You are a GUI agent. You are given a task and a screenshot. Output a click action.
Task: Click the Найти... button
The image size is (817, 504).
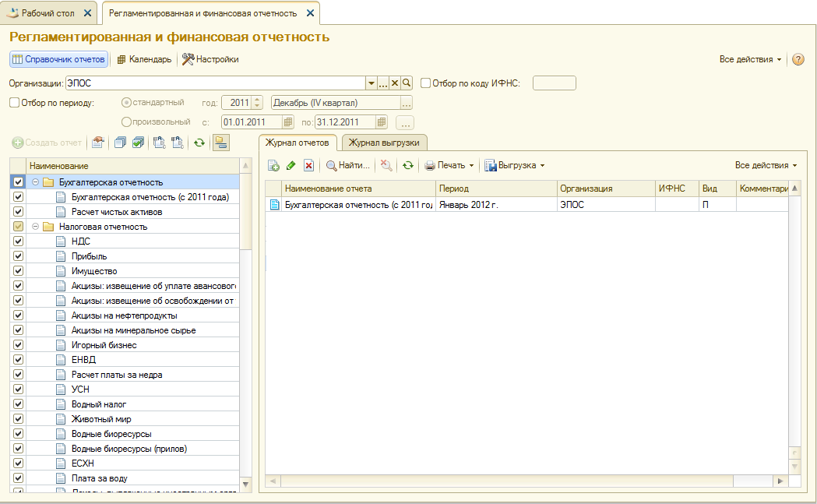coord(347,165)
